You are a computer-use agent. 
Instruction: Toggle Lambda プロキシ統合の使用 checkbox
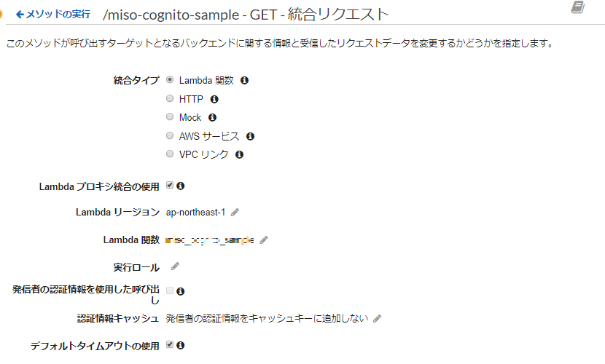pos(170,186)
